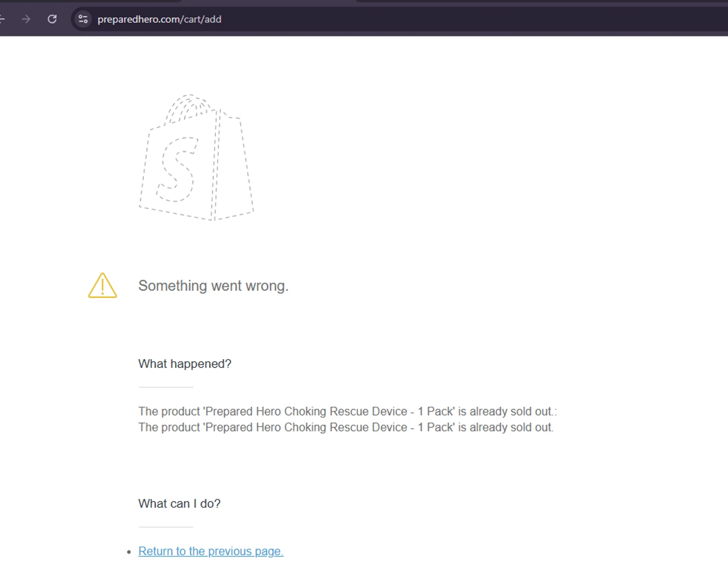Click the 'What can I do?' heading

[x=179, y=503]
